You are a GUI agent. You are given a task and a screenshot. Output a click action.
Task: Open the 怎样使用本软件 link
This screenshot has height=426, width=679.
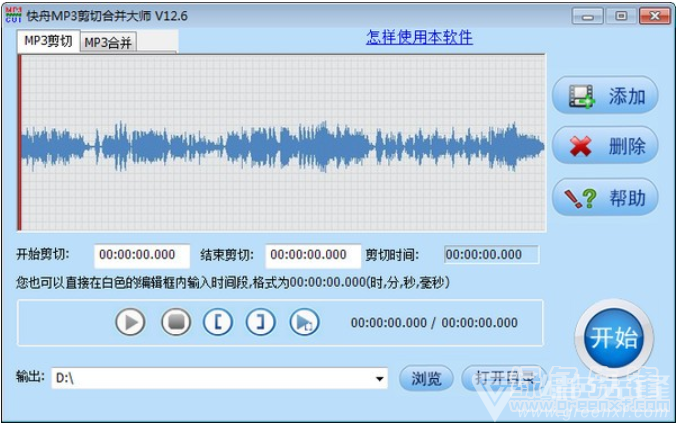[x=419, y=37]
